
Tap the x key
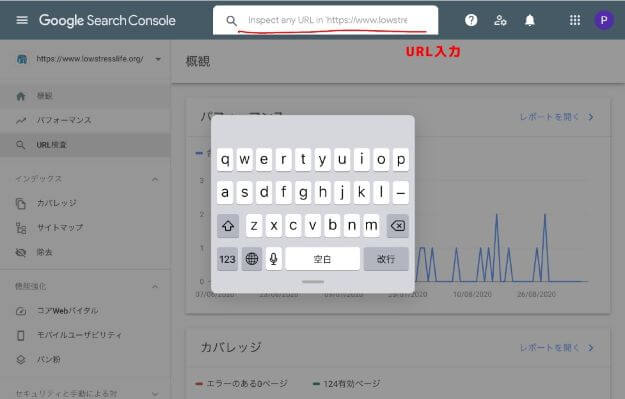pos(273,226)
